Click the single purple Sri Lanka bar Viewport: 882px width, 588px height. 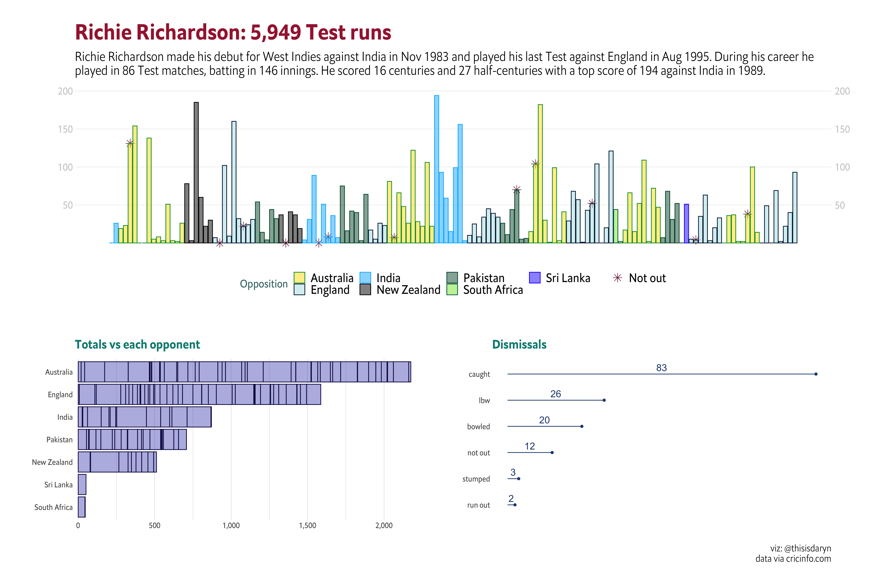(686, 223)
